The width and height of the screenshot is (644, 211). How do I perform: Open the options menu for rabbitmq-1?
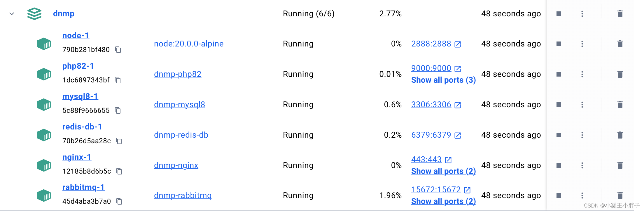582,195
